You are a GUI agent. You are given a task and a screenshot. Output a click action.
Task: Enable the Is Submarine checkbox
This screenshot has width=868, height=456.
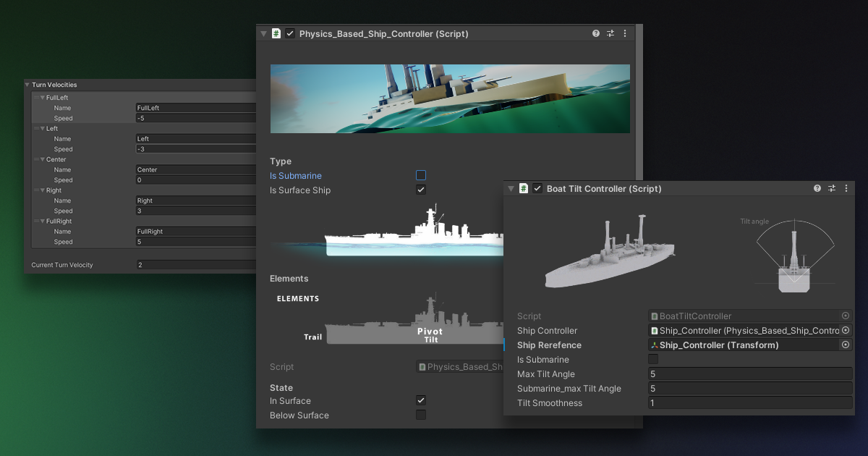click(420, 175)
